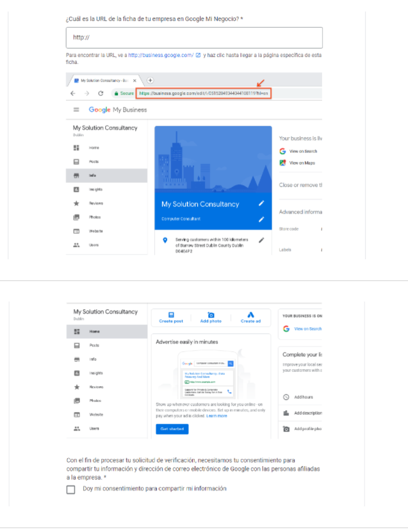This screenshot has width=408, height=532.
Task: Click the Add profile photo camera icon
Action: click(x=286, y=429)
